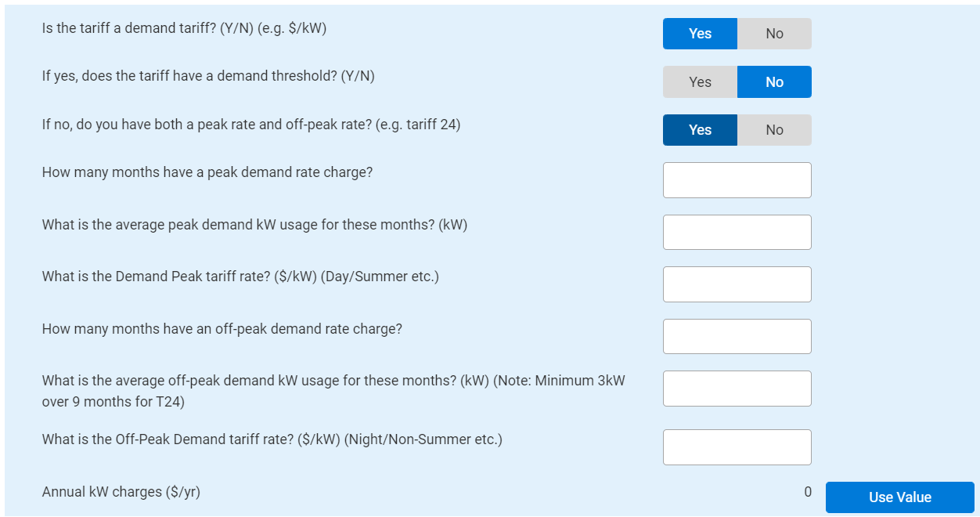Click the Off-Peak Demand tariff rate question label

point(272,439)
